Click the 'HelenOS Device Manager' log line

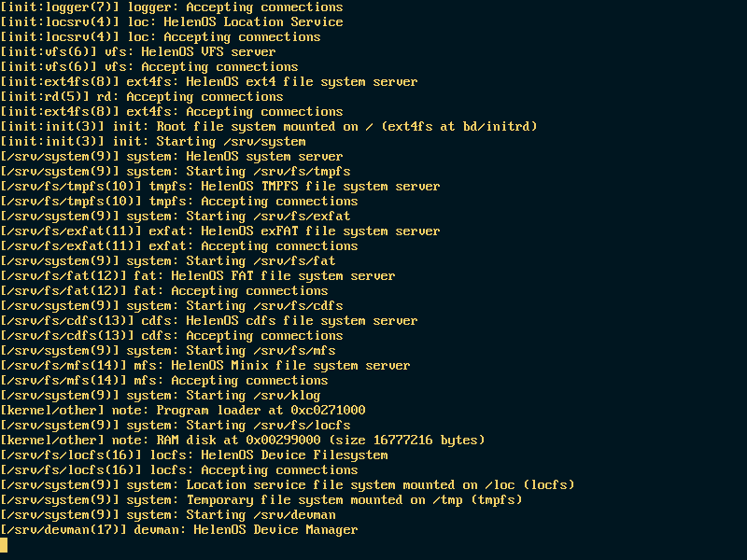point(178,530)
